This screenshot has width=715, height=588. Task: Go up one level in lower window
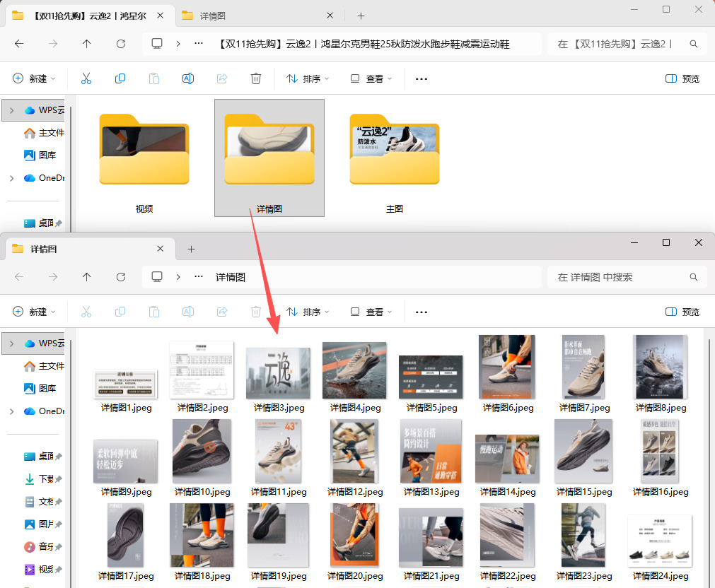tap(87, 277)
